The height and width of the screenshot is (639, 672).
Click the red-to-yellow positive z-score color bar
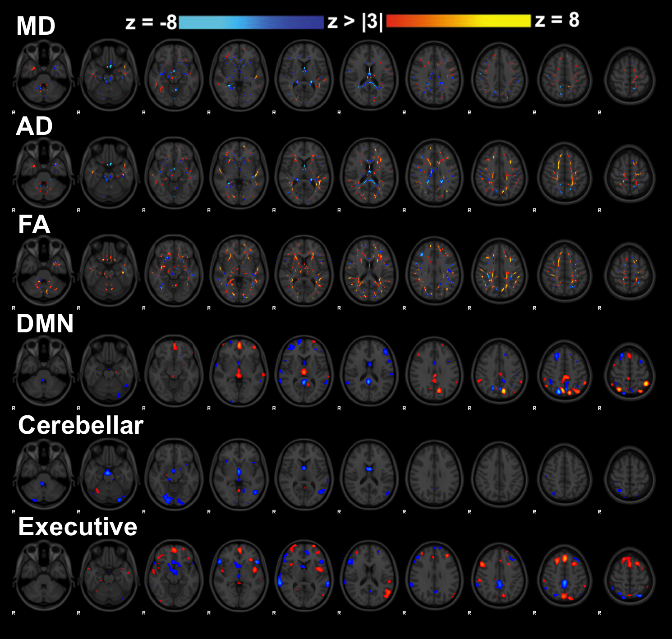click(x=458, y=21)
